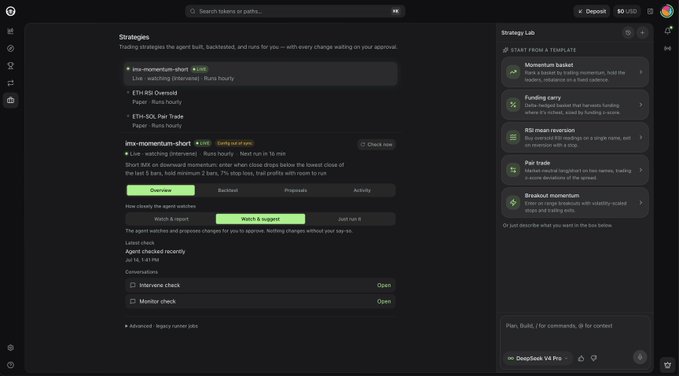Switch to the Backtest tab
Viewport: 679px width, 376px height.
228,190
